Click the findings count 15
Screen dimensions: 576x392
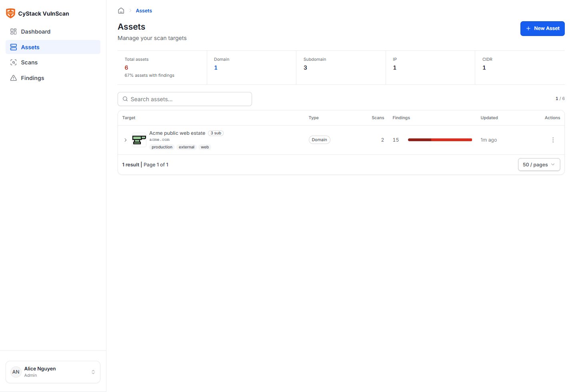[396, 140]
